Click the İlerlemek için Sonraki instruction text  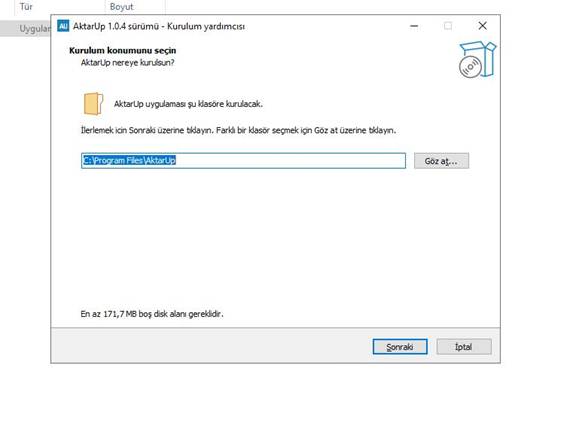[x=238, y=130]
